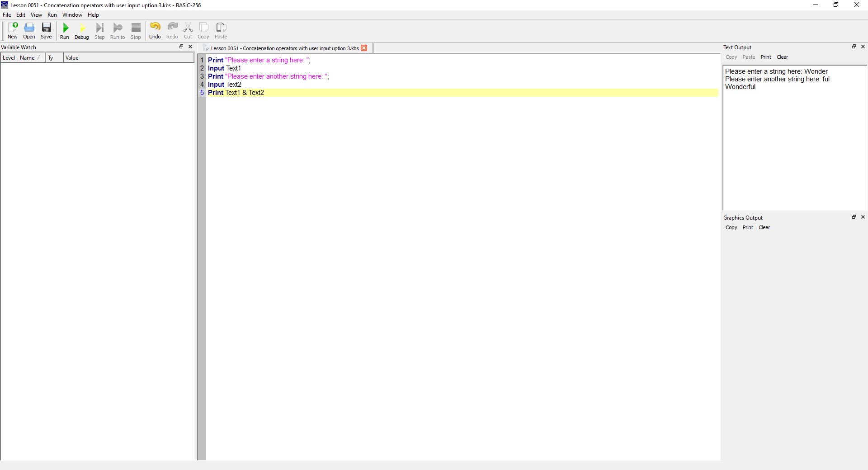Viewport: 868px width, 470px height.
Task: Float the Variable Watch panel
Action: pyautogui.click(x=181, y=47)
